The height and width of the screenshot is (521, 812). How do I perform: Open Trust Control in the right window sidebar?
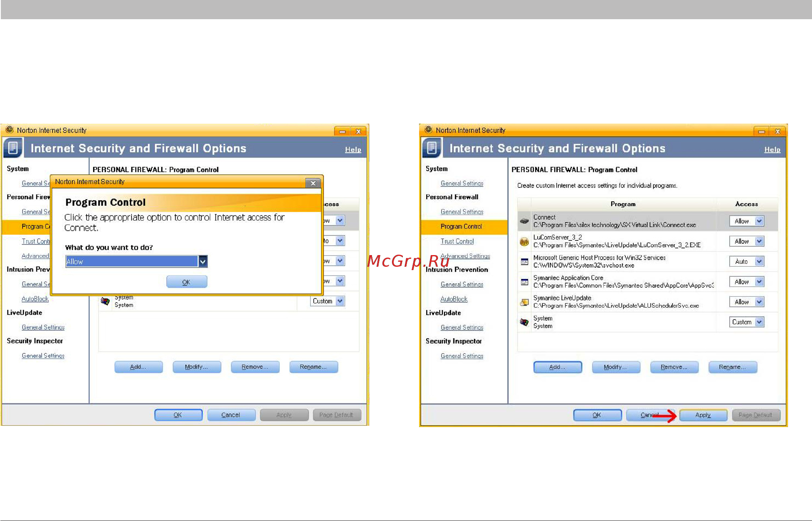tap(457, 241)
